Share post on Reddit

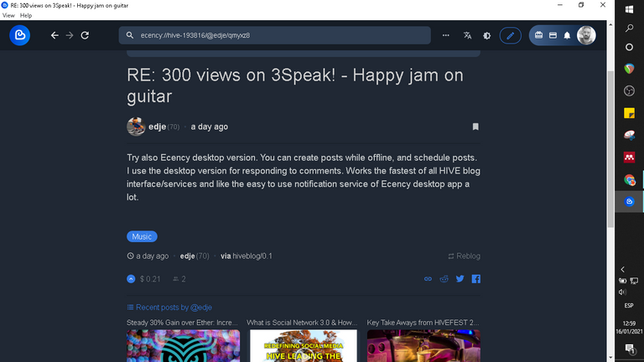click(x=444, y=279)
